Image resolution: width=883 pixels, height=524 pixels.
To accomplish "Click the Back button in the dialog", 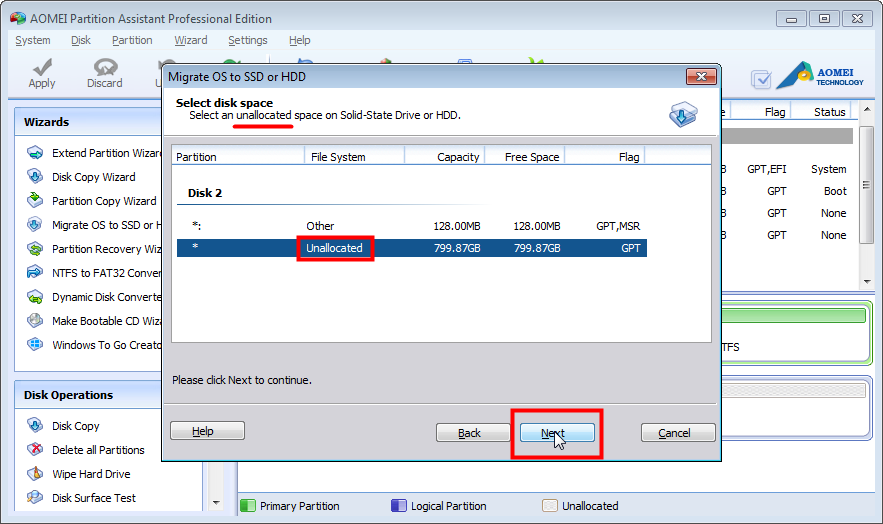I will [472, 433].
